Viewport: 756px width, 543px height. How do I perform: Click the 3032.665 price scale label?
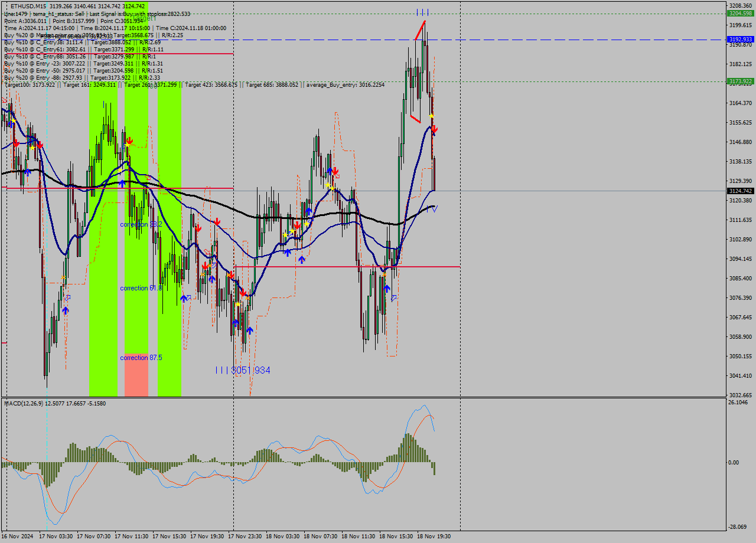tap(740, 395)
